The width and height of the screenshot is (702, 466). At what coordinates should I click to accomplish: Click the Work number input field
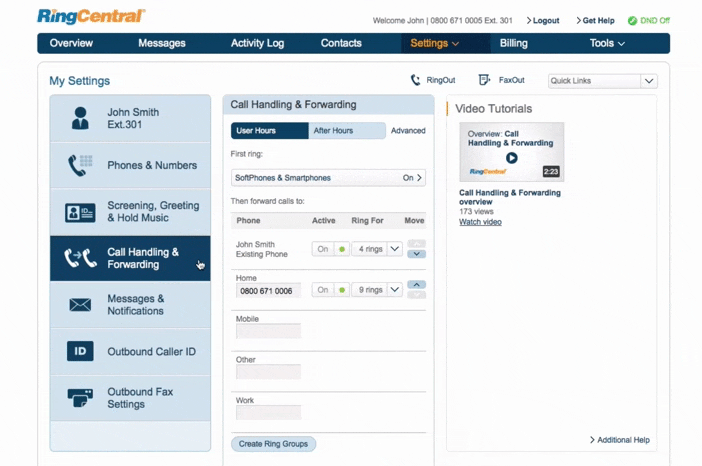click(269, 413)
